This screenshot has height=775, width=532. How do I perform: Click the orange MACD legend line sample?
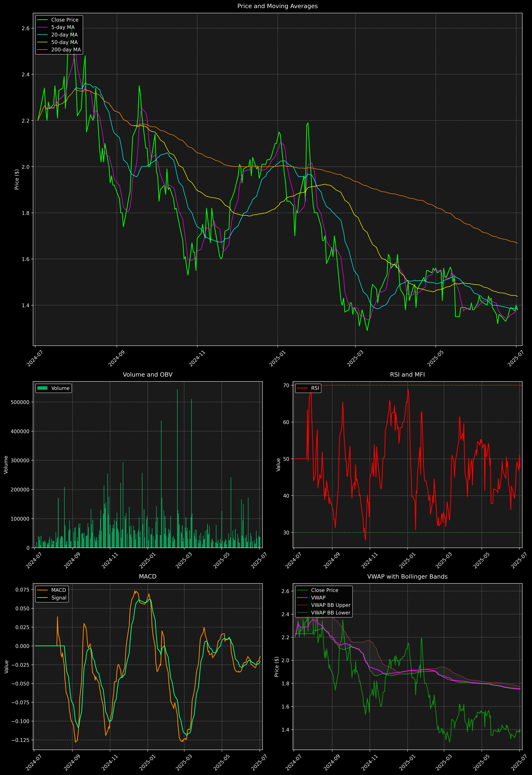42,590
